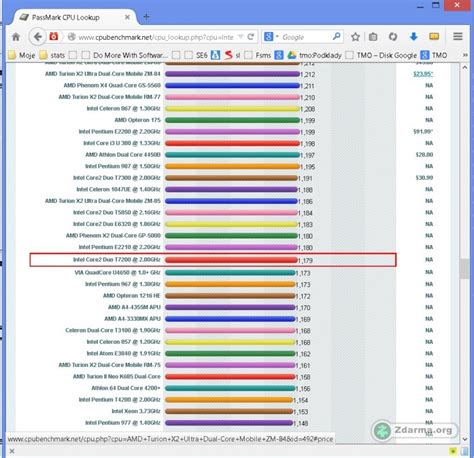Open AMD Phenom X4 Quad-Core GS-5560 link

click(112, 85)
